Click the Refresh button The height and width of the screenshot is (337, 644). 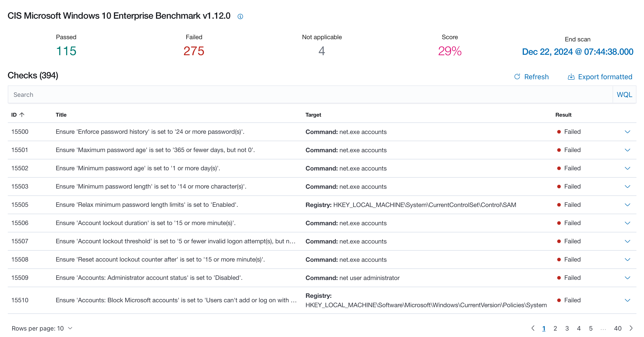click(x=531, y=77)
